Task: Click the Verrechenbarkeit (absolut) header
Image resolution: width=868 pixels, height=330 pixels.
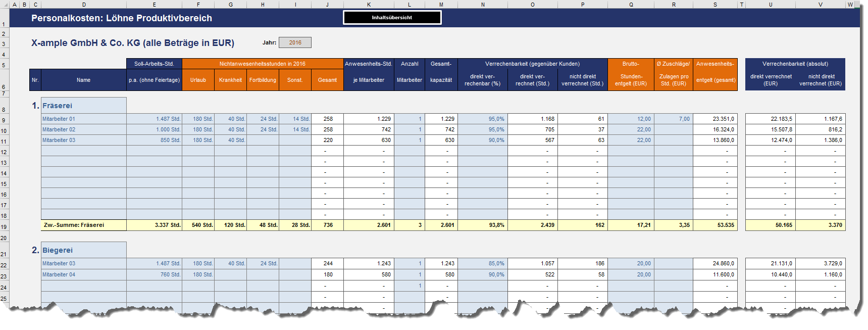Action: point(795,64)
